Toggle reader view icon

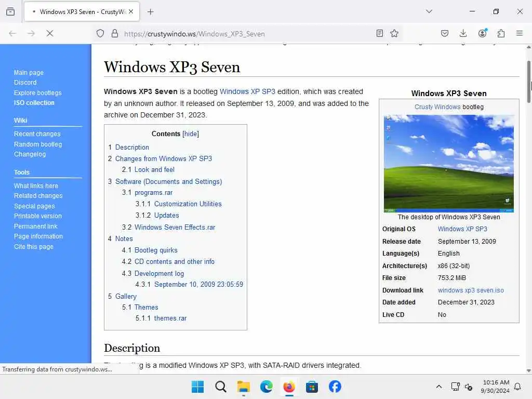pos(380,33)
